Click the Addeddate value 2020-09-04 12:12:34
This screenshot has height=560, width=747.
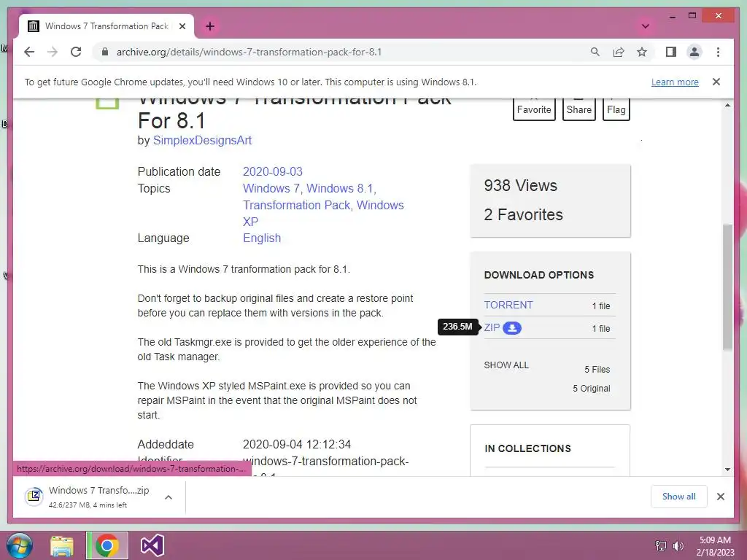pyautogui.click(x=297, y=444)
